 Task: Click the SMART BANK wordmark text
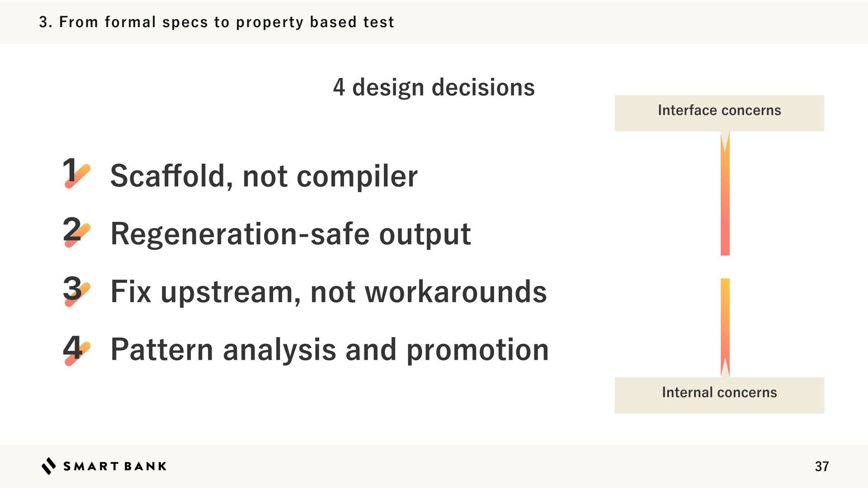115,466
